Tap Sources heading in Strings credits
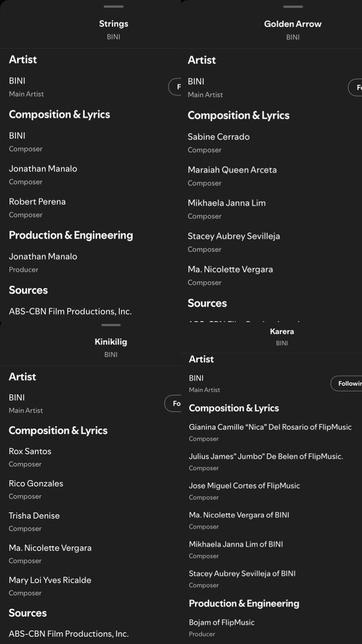Viewport: 362px width, 644px height. pos(28,290)
